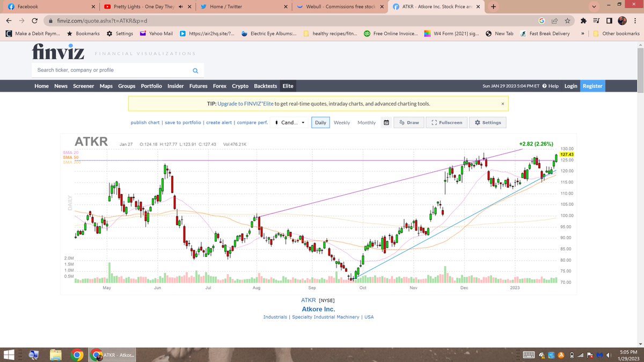
Task: Open File Explorer from the taskbar
Action: pyautogui.click(x=55, y=354)
